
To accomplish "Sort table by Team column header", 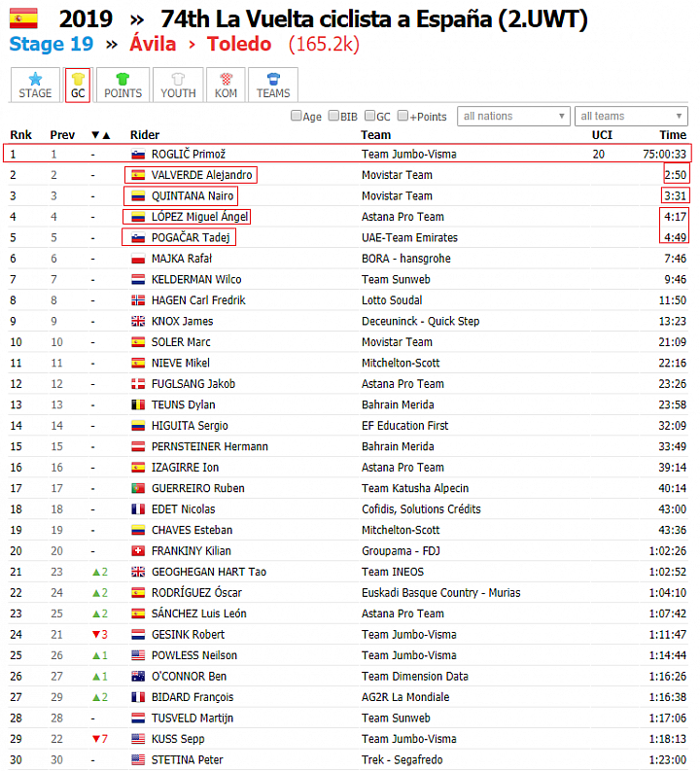I will point(375,135).
